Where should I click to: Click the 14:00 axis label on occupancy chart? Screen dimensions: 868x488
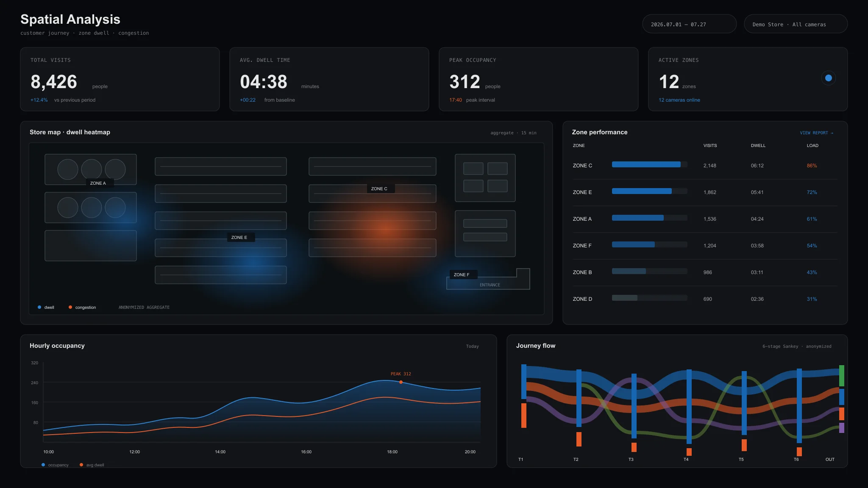(220, 452)
